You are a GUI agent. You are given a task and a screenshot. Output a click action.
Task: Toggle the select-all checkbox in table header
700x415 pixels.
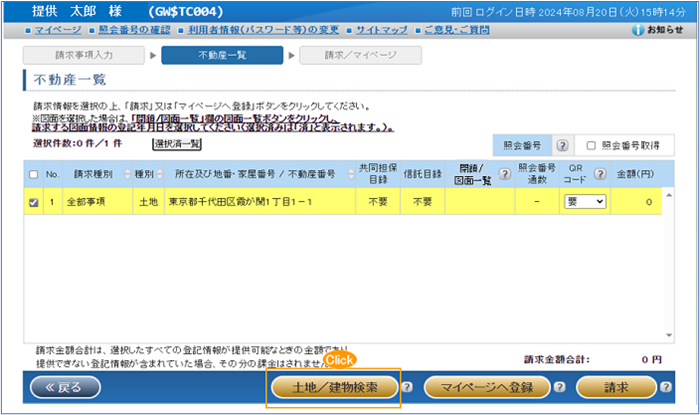point(33,174)
